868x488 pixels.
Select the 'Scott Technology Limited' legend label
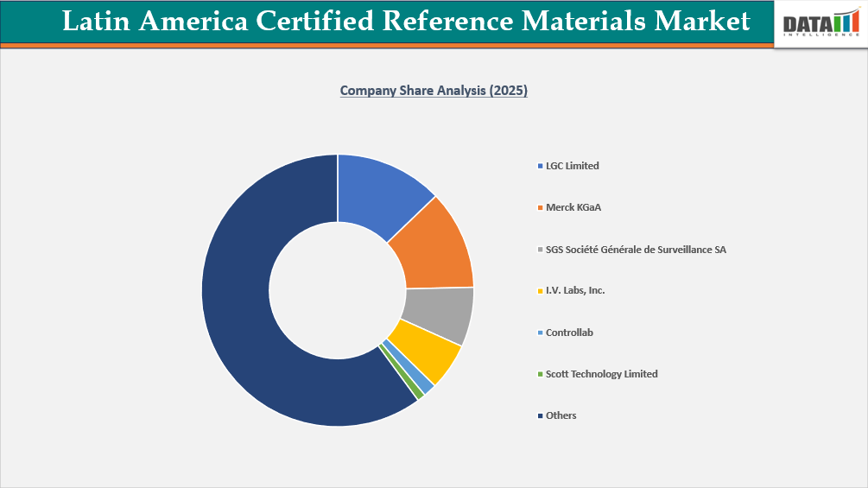pos(602,374)
